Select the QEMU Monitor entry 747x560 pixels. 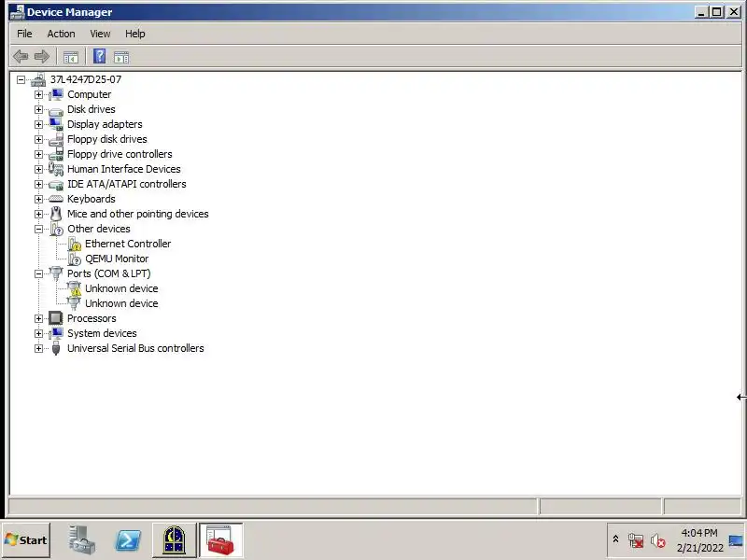pyautogui.click(x=117, y=259)
